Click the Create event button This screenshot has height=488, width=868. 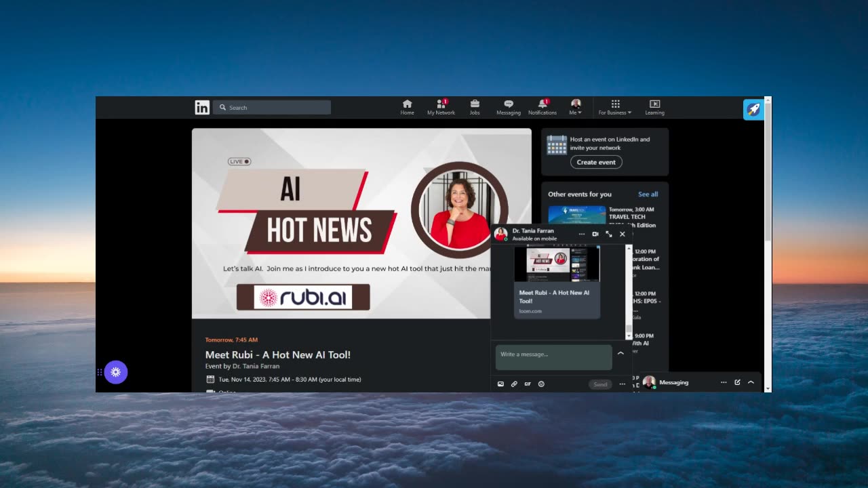(596, 162)
